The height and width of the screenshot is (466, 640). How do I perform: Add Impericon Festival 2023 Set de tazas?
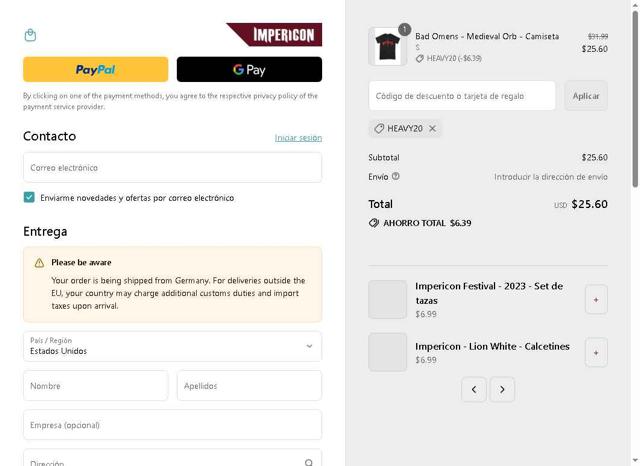coord(596,300)
